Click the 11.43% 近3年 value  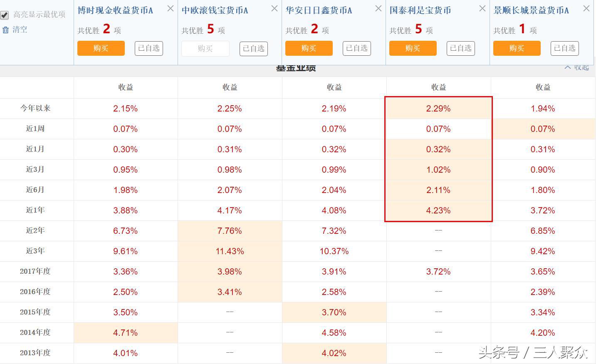coord(230,251)
